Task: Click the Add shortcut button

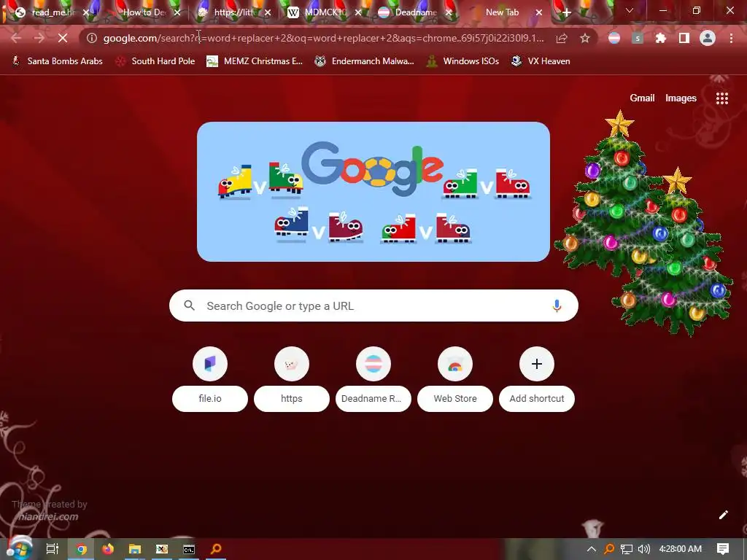Action: click(536, 379)
